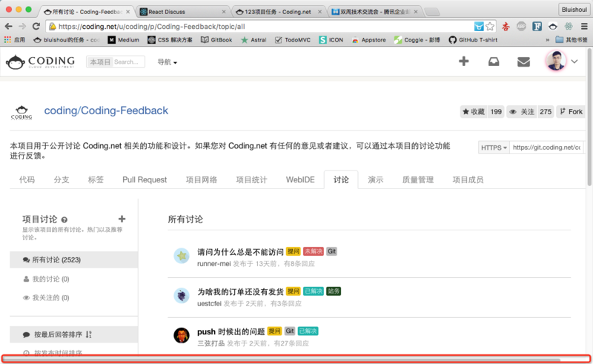Switch to 双周技术交流会 browser tab
Image resolution: width=593 pixels, height=364 pixels.
click(x=375, y=12)
